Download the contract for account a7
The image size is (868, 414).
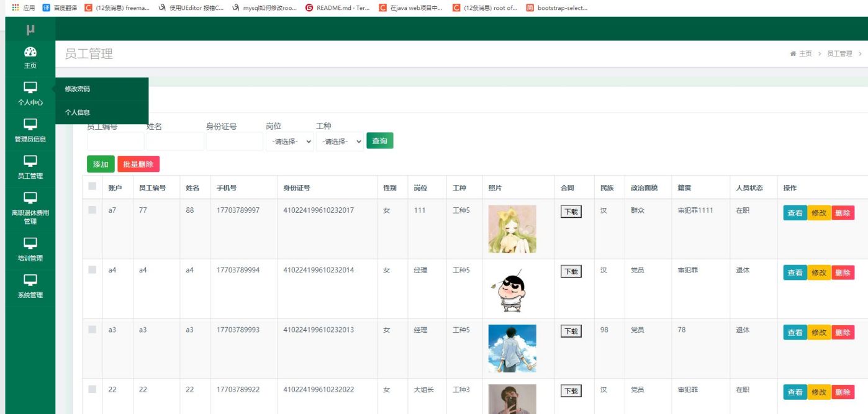tap(571, 212)
